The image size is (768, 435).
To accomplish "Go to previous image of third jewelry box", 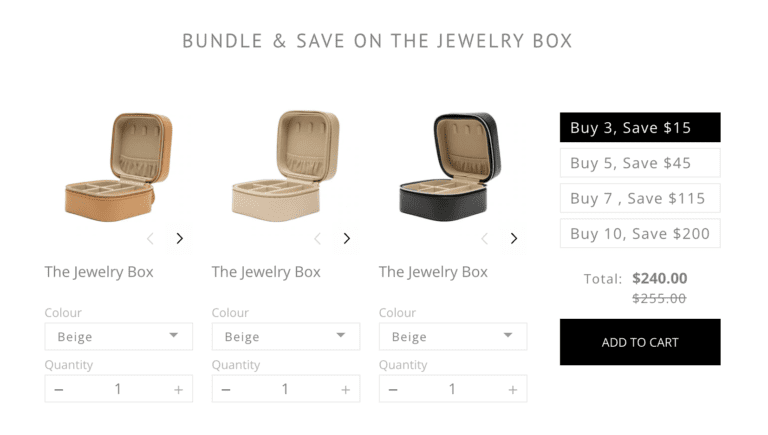I will pyautogui.click(x=485, y=238).
